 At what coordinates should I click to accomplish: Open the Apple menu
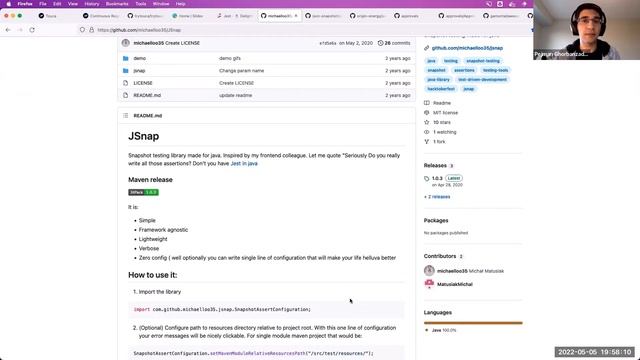click(9, 4)
